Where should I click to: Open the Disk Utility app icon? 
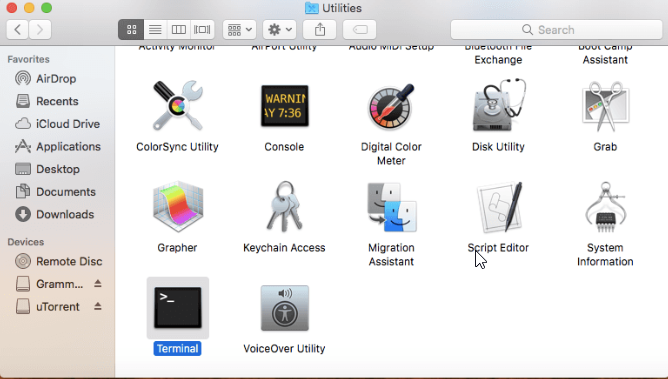coord(498,105)
